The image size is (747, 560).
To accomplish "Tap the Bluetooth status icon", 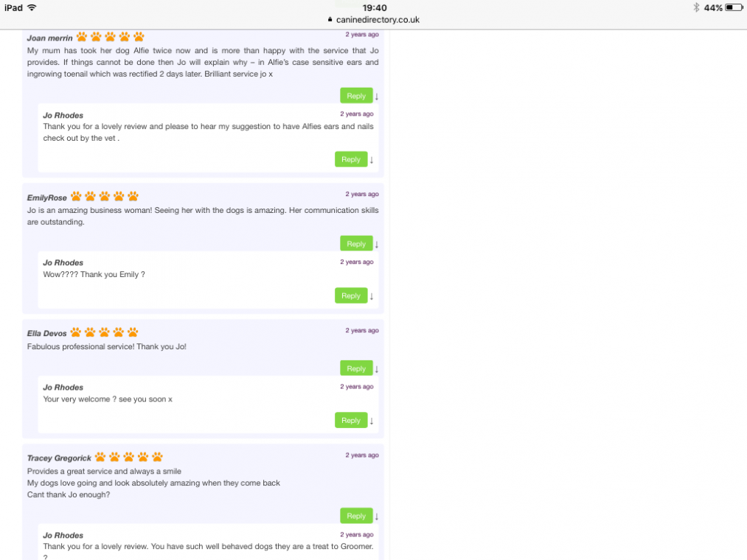I will (x=695, y=7).
